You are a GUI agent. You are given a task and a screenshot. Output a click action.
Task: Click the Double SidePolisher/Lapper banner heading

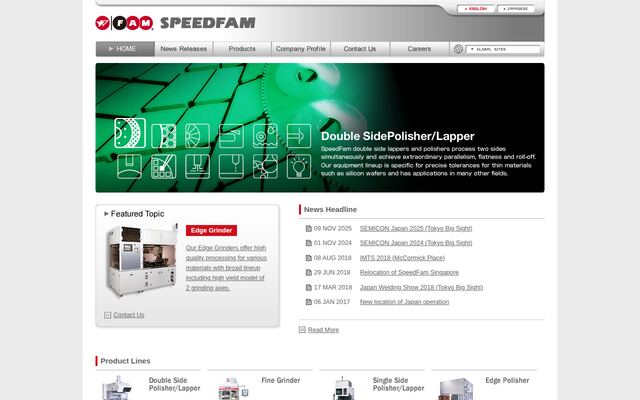[x=398, y=136]
